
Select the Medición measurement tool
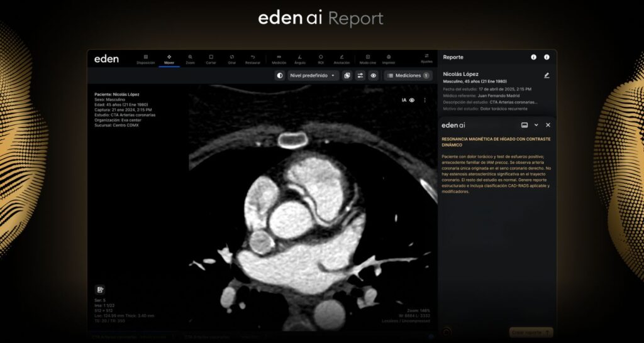[x=279, y=59]
